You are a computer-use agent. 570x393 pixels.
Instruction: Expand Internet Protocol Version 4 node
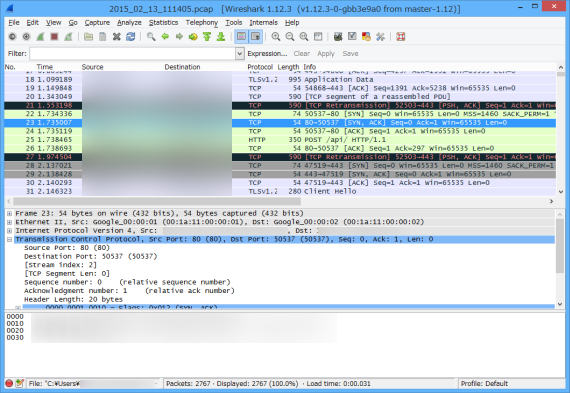pos(9,231)
